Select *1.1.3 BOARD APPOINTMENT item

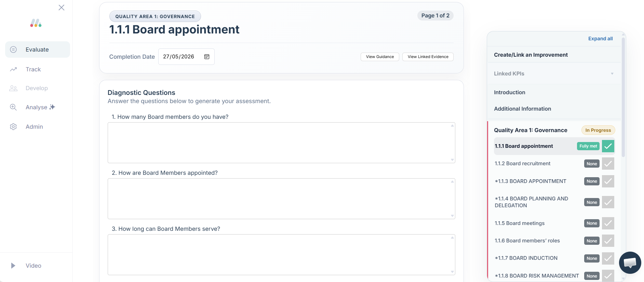(x=531, y=181)
